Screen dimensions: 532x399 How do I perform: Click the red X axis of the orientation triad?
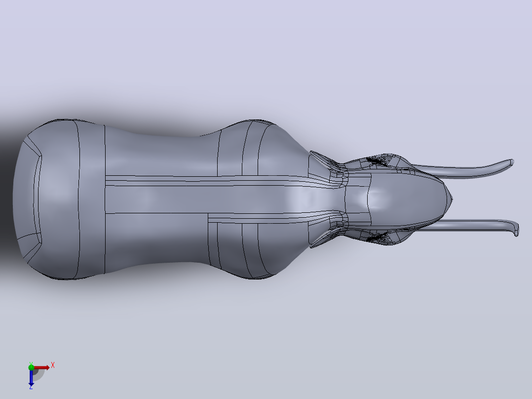[x=42, y=367]
